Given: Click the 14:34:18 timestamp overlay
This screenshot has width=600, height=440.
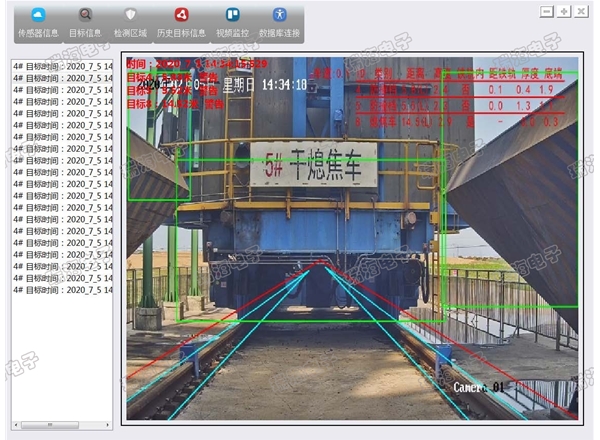Looking at the screenshot, I should click(x=284, y=85).
